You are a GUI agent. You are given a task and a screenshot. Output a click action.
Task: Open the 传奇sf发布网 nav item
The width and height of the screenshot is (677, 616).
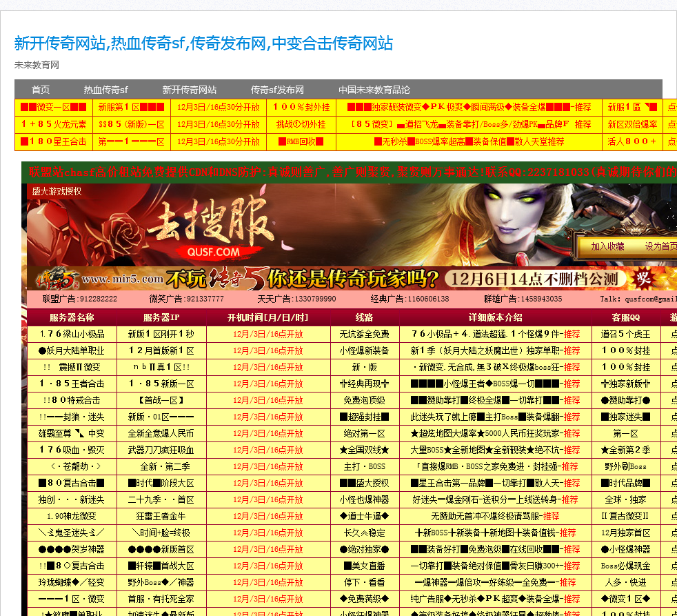pyautogui.click(x=277, y=90)
